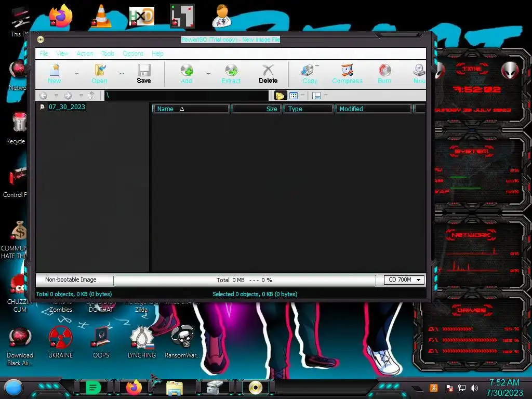The height and width of the screenshot is (399, 532).
Task: Open the Options menu
Action: coord(133,54)
